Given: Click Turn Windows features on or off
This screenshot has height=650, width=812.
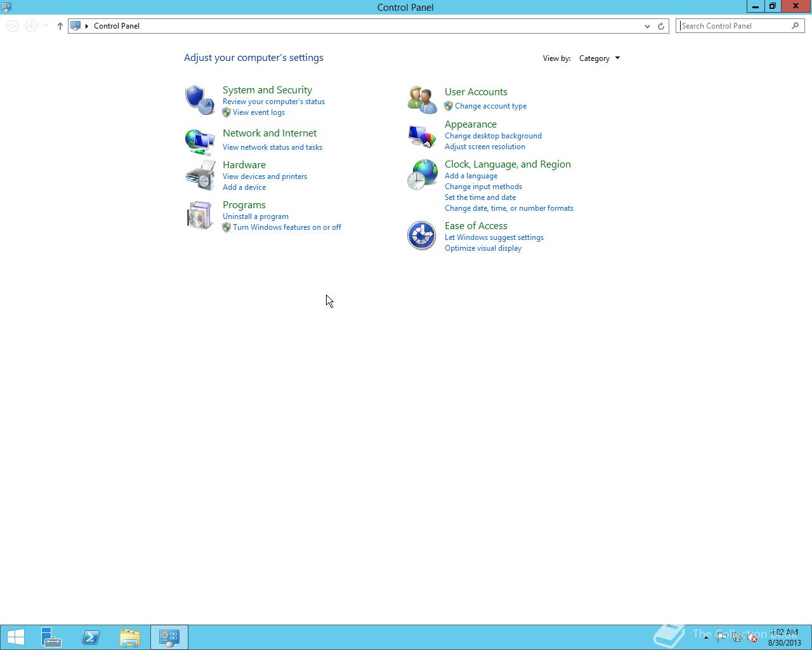Looking at the screenshot, I should coord(287,227).
